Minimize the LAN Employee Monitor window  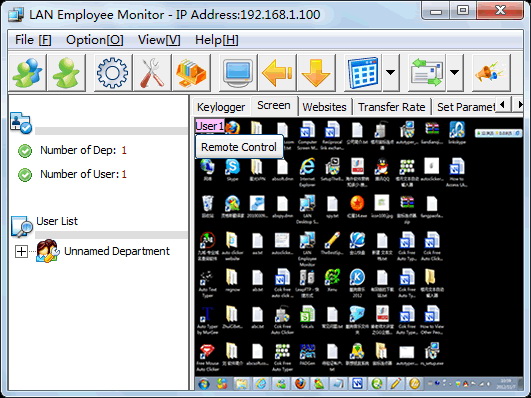coord(436,11)
